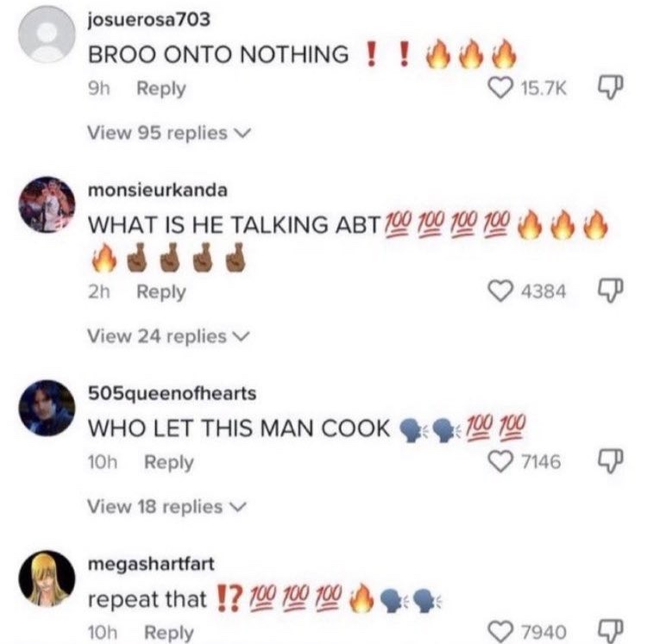Reply to josuerosa703's comment
Screen dimensions: 647x644
(161, 89)
